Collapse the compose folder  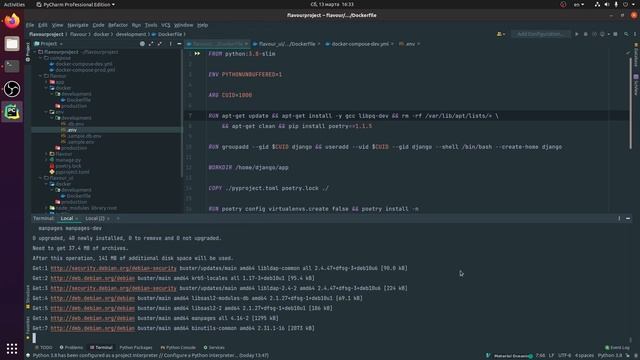41,58
